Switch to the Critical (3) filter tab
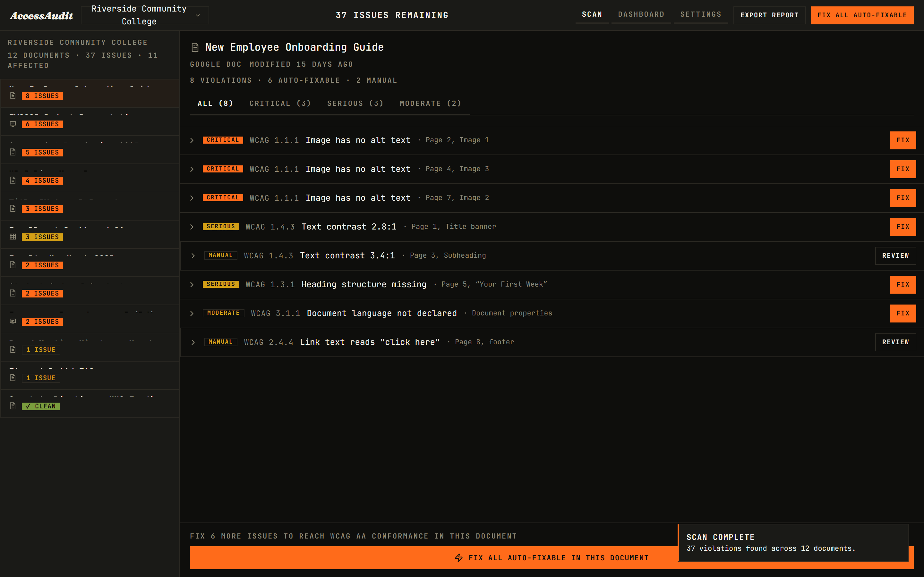This screenshot has width=924, height=577. point(280,104)
